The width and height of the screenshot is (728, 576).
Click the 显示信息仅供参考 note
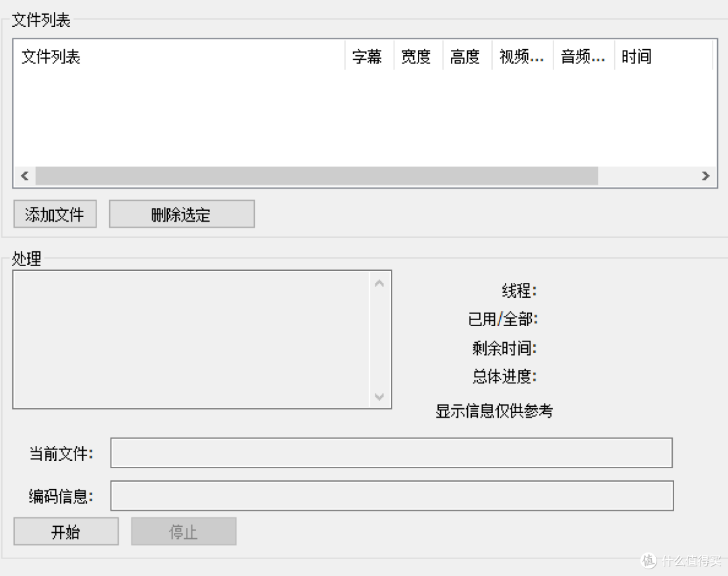[494, 411]
